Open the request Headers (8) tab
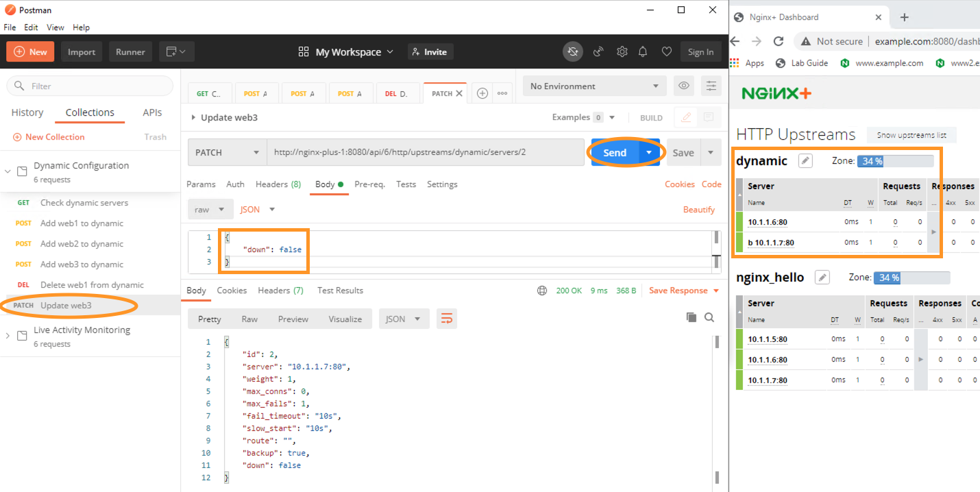The image size is (980, 492). [278, 184]
